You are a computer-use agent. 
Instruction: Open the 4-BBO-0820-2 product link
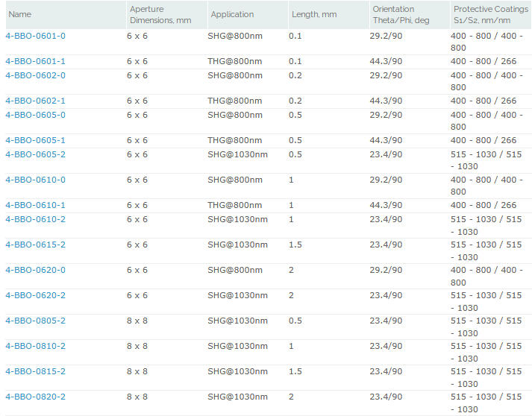(35, 397)
